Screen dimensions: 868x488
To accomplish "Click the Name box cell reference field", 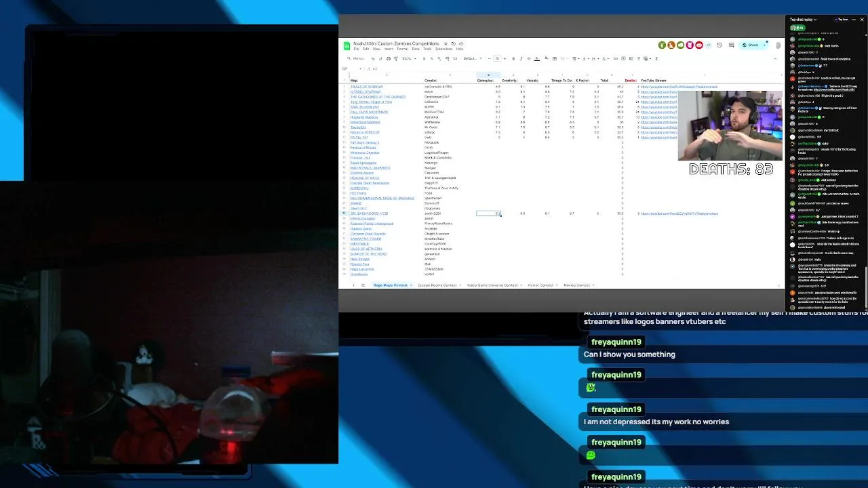I will pos(350,68).
